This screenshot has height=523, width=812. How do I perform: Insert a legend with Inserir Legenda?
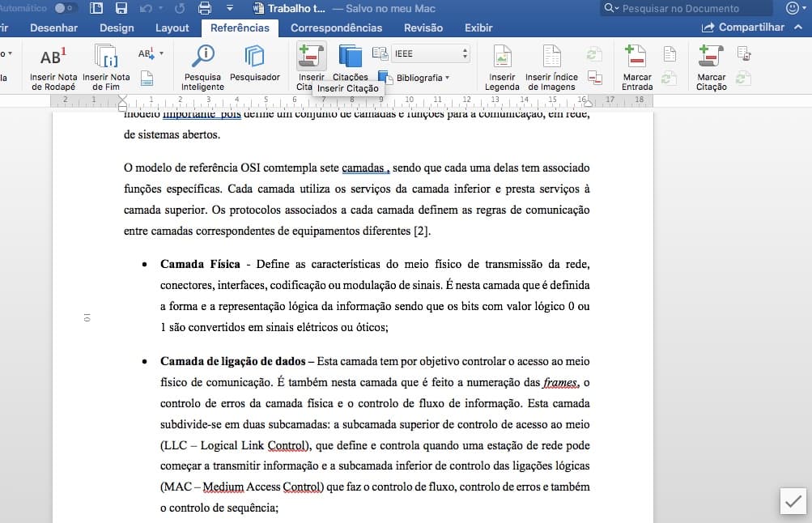pos(501,65)
